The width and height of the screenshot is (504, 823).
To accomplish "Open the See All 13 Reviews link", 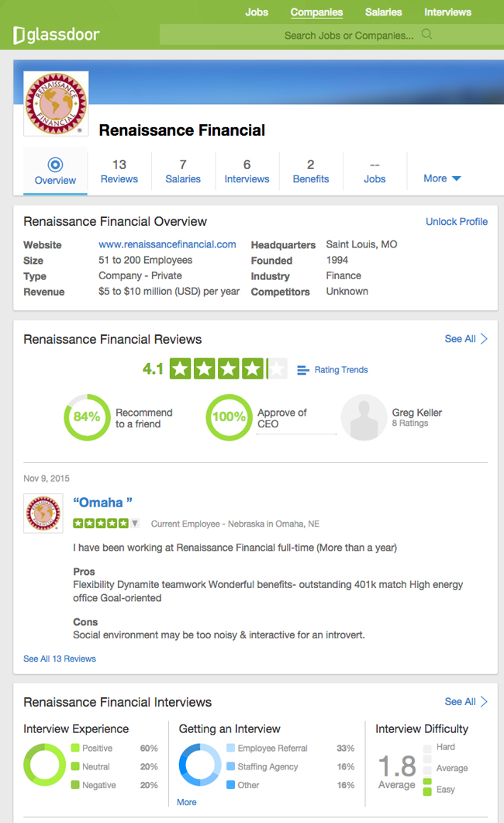I will point(59,658).
